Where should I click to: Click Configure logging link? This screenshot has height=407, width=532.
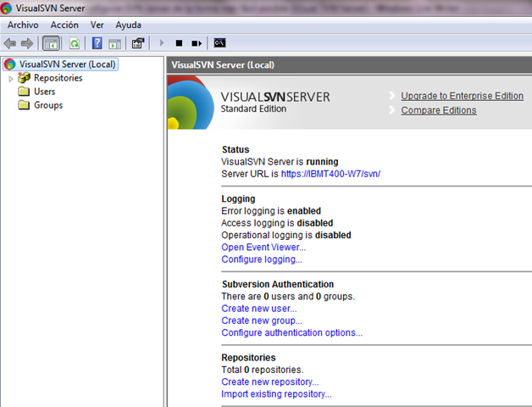(x=262, y=259)
